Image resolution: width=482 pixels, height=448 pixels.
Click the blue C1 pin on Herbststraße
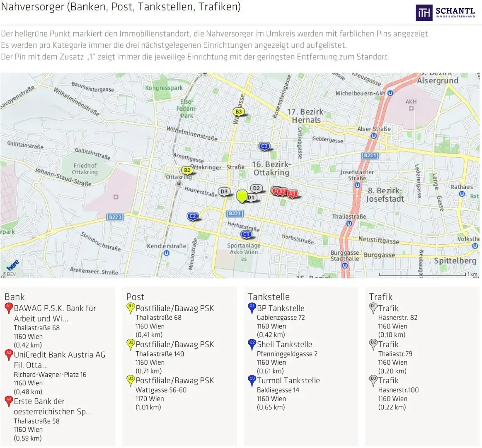(x=246, y=235)
